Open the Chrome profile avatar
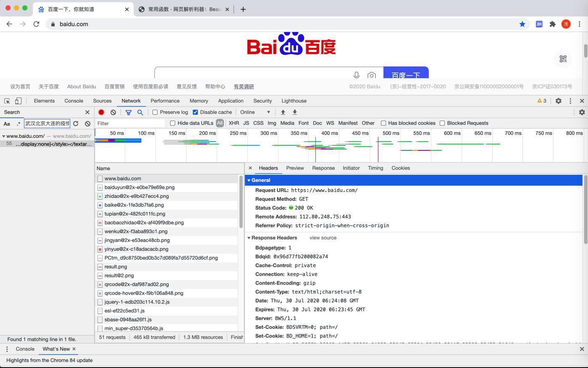Image resolution: width=588 pixels, height=368 pixels. point(566,24)
